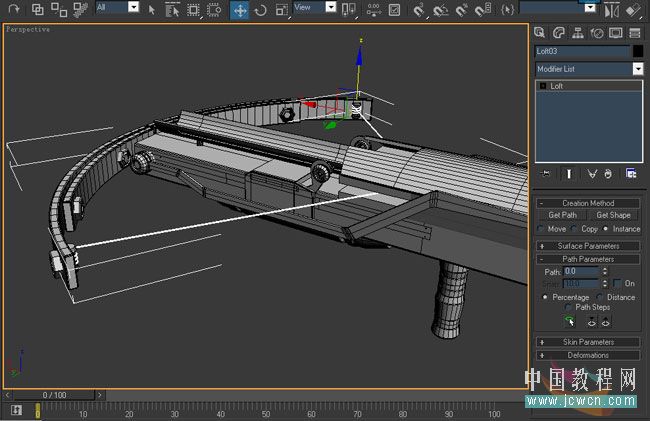Switch to the Motion command panel tab

coord(597,33)
